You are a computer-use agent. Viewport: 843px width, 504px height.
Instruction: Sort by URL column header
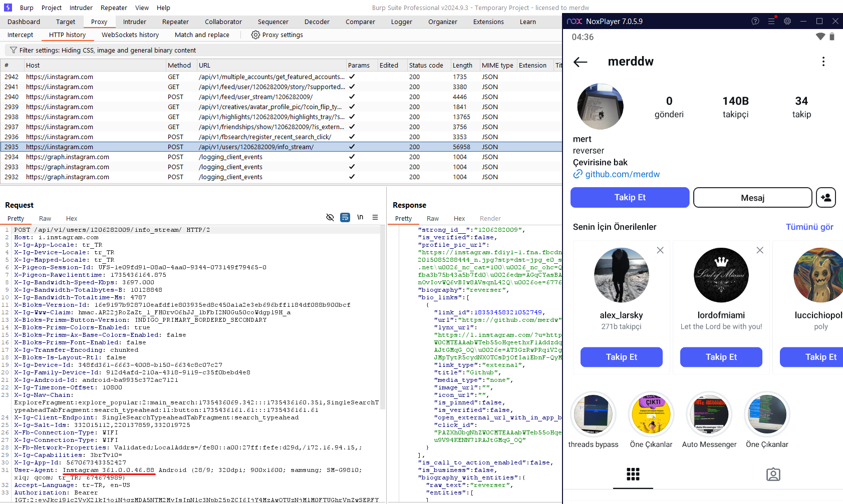271,65
